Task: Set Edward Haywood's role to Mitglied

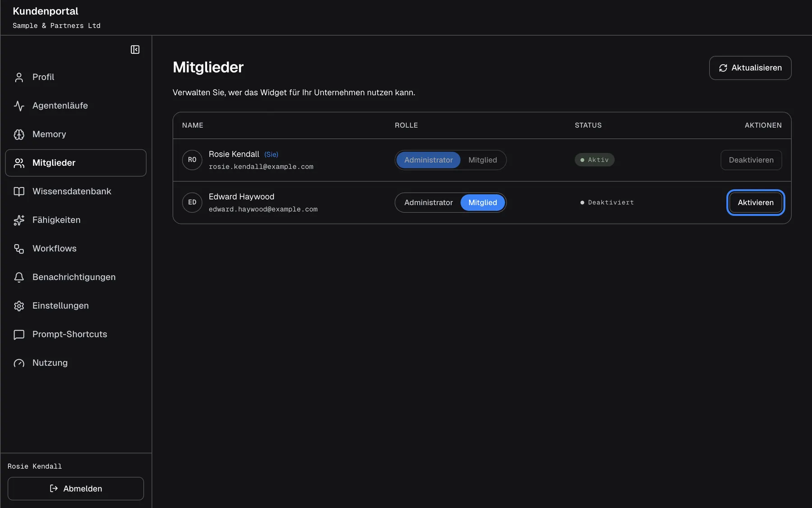Action: (483, 202)
